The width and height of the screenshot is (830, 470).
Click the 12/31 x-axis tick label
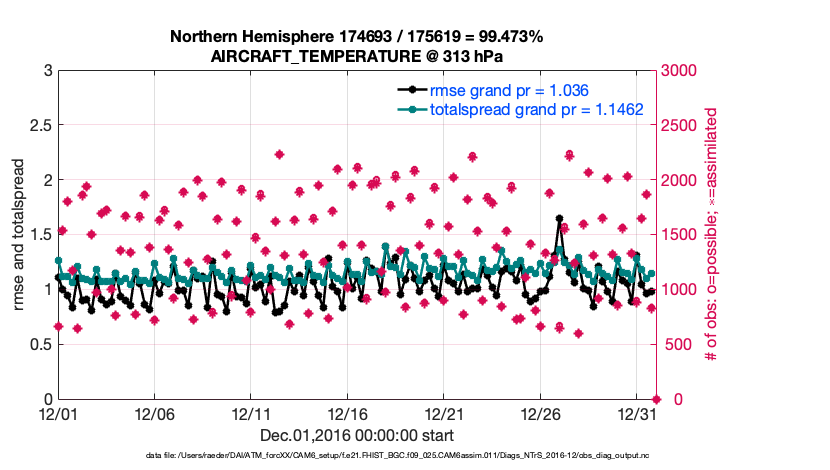(636, 413)
